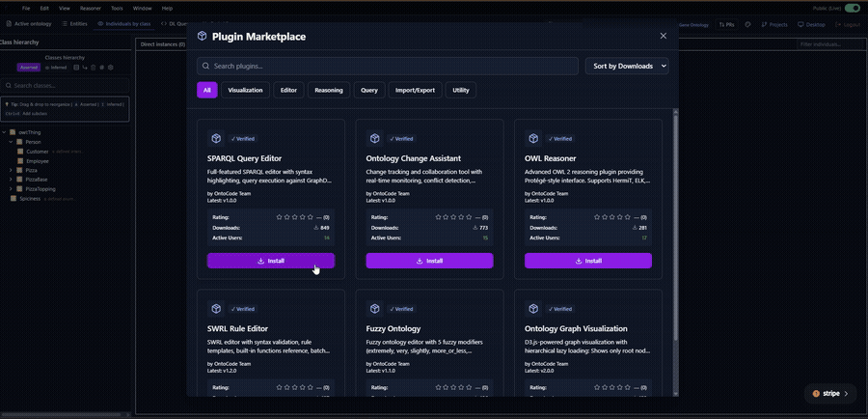Filter plugins by Import/Export category
This screenshot has width=868, height=419.
(415, 91)
